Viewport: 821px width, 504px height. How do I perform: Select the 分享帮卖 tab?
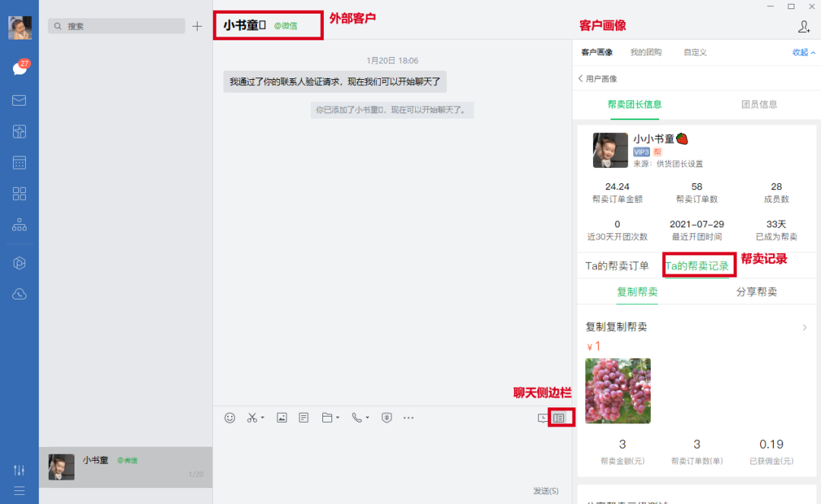pos(756,292)
